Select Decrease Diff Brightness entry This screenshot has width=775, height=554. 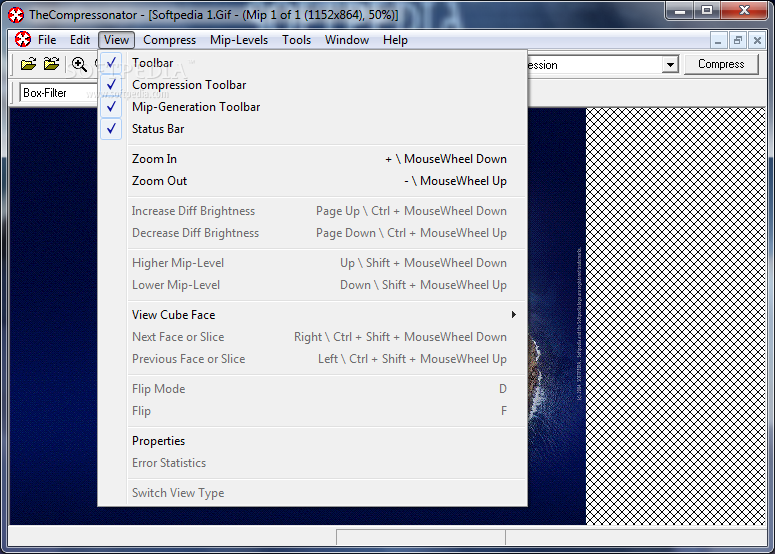pos(313,233)
